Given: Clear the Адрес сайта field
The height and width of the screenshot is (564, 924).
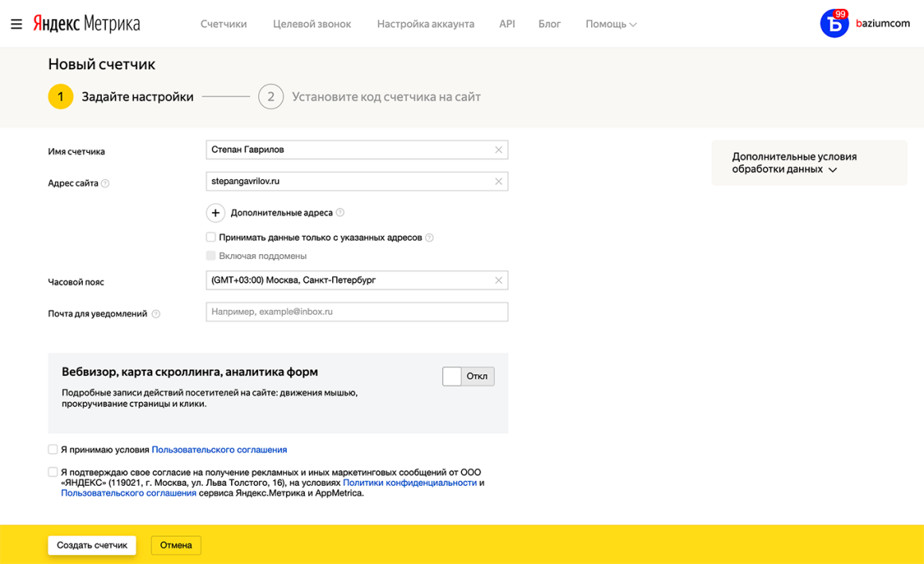Looking at the screenshot, I should tap(499, 182).
